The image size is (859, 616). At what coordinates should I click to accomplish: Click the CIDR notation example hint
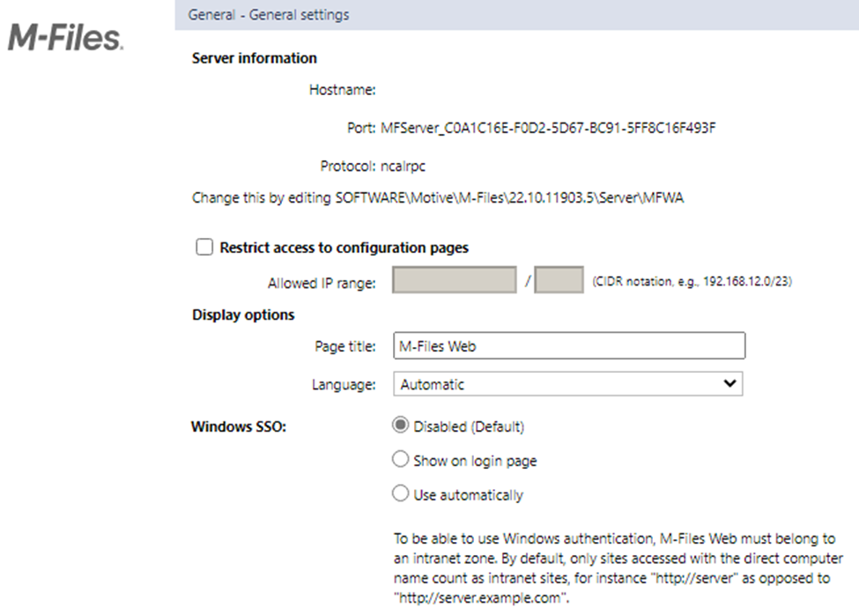(693, 283)
